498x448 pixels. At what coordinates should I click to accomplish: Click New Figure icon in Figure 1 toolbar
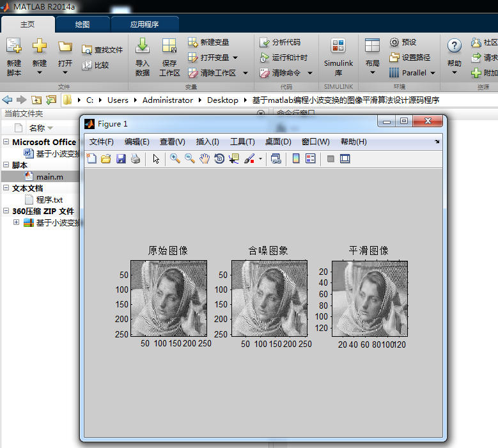[91, 158]
